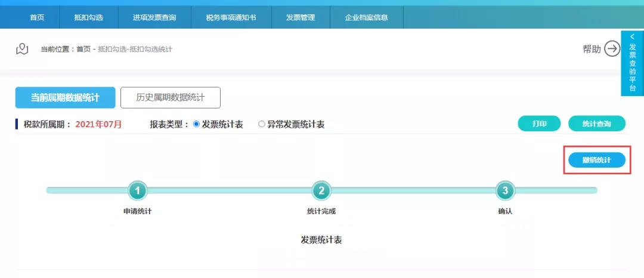The width and height of the screenshot is (644, 278).
Task: Click the 帮助 help text
Action: click(x=592, y=50)
